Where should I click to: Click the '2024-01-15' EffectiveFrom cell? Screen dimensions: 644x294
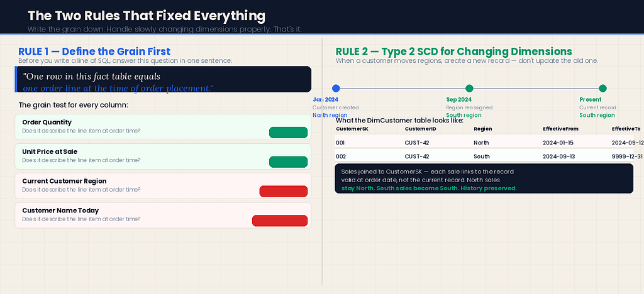558,143
